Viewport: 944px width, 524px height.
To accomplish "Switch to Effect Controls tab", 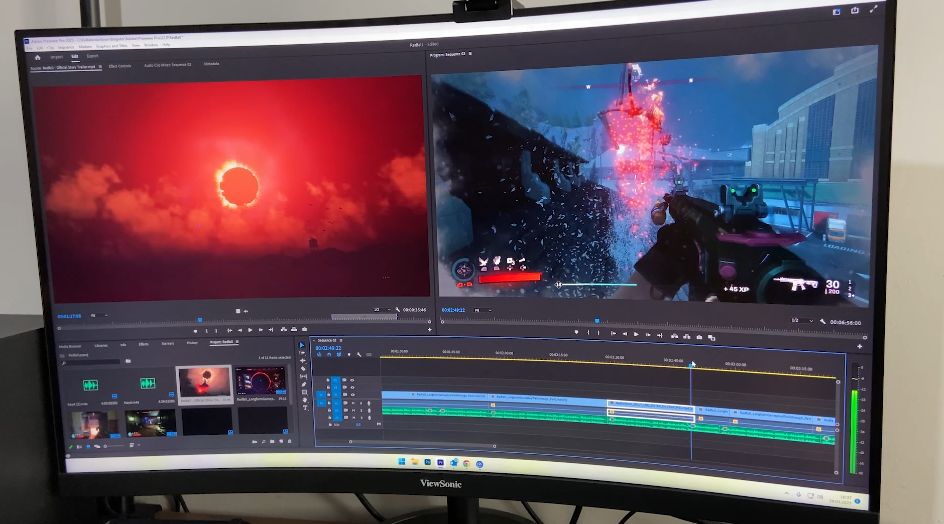I will point(120,66).
